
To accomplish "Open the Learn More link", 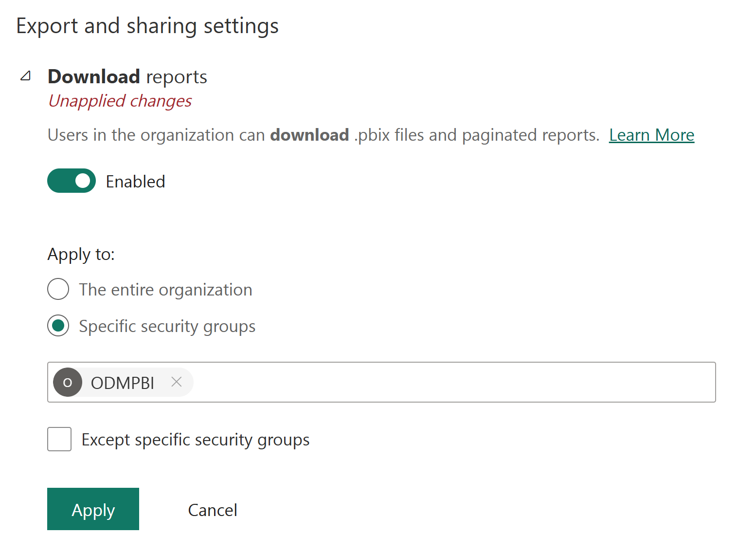I will pos(651,135).
